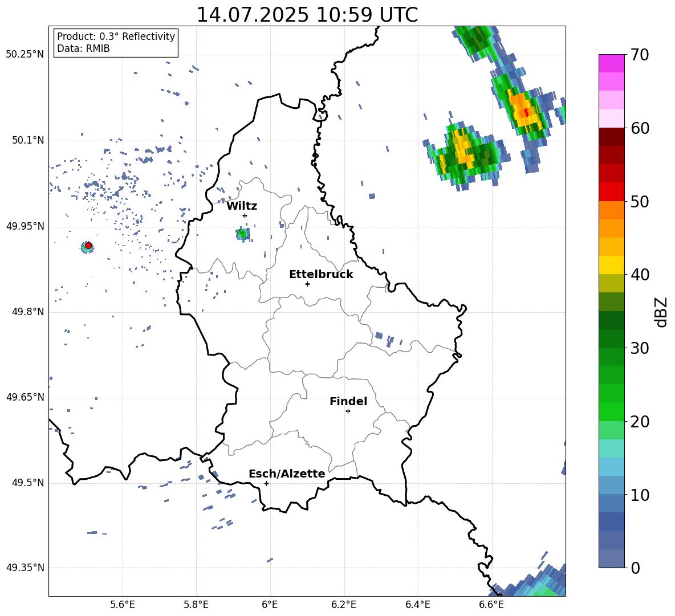Click the 14.07.2025 10:59 UTC title
The width and height of the screenshot is (675, 616).
coord(307,15)
